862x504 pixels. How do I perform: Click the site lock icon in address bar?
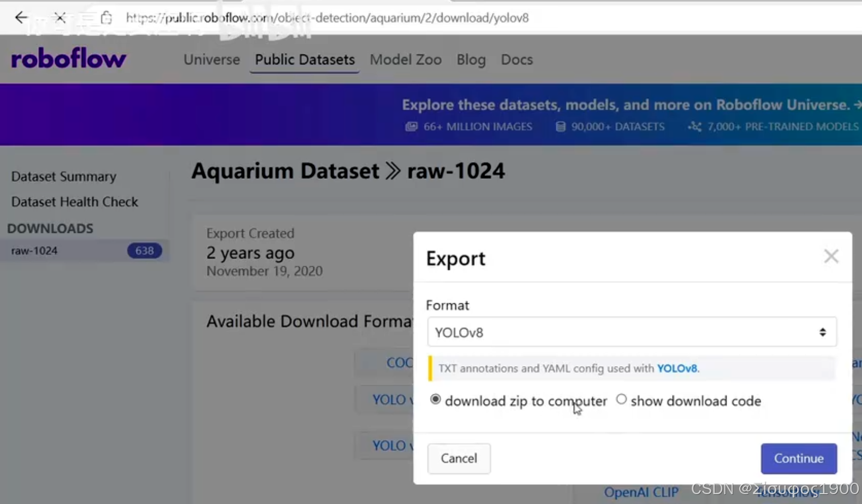tap(106, 17)
